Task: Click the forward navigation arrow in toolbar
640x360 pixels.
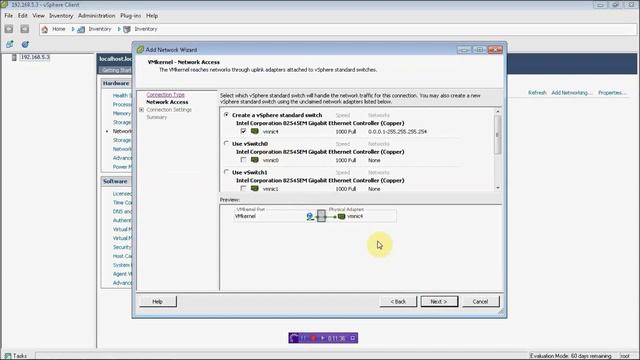Action: [x=25, y=29]
